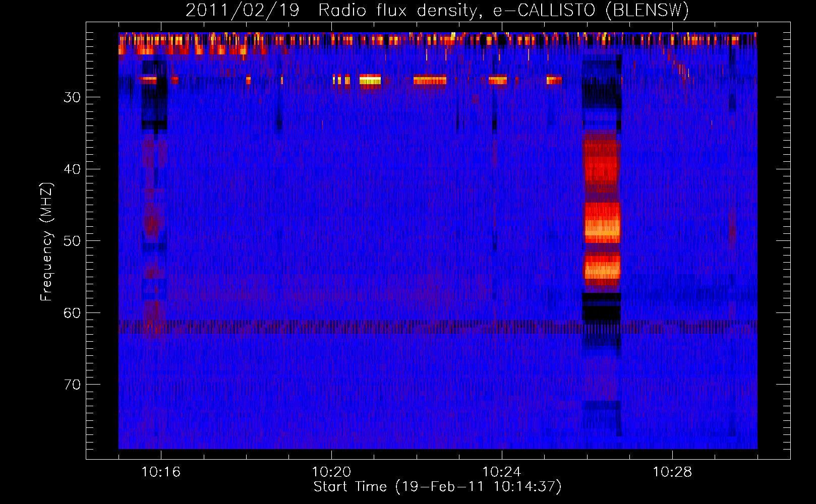Click the 40 frequency tick label

tap(72, 169)
